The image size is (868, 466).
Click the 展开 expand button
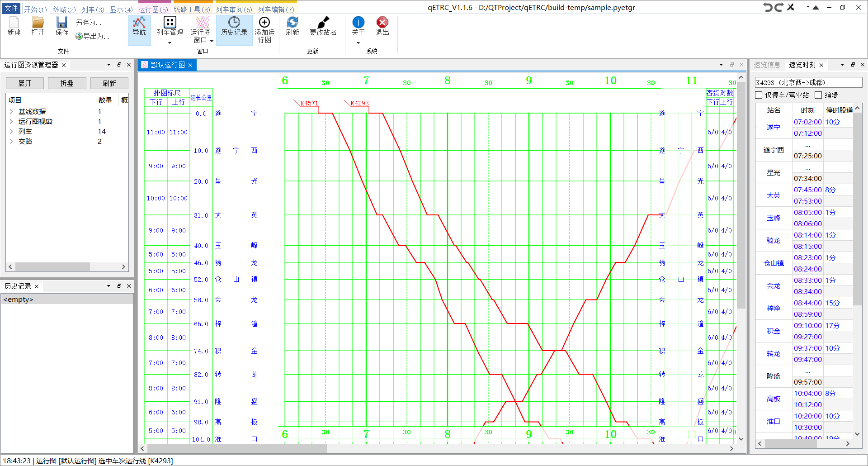coord(25,83)
